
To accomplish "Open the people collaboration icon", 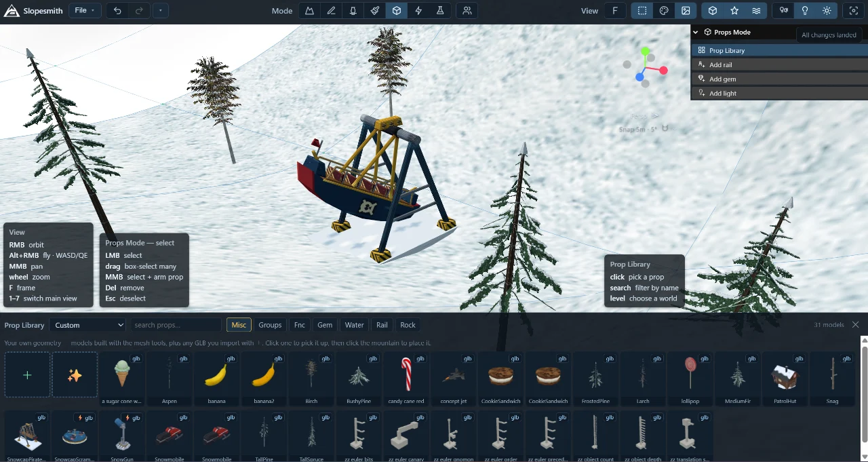I will coord(467,11).
